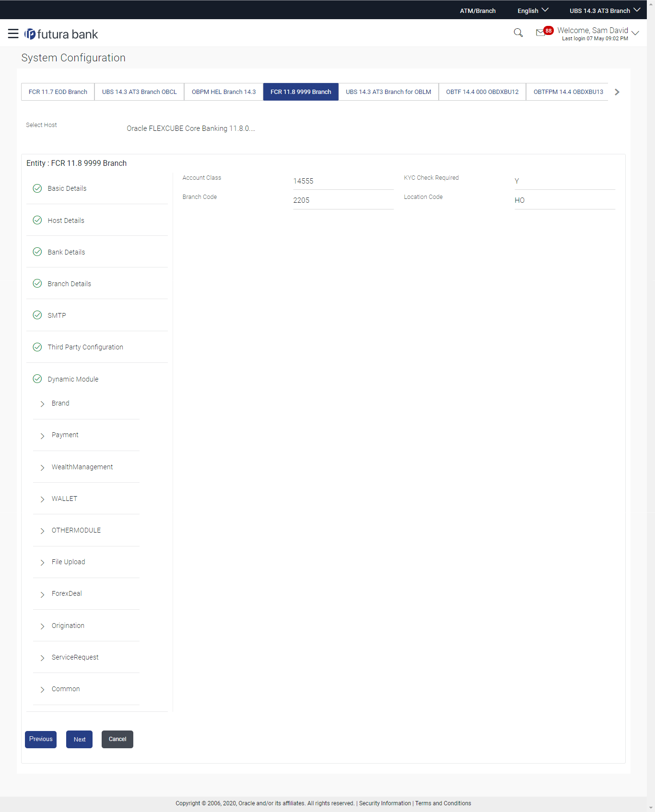The image size is (655, 812).
Task: Open the ATM/Branch link
Action: (x=478, y=11)
